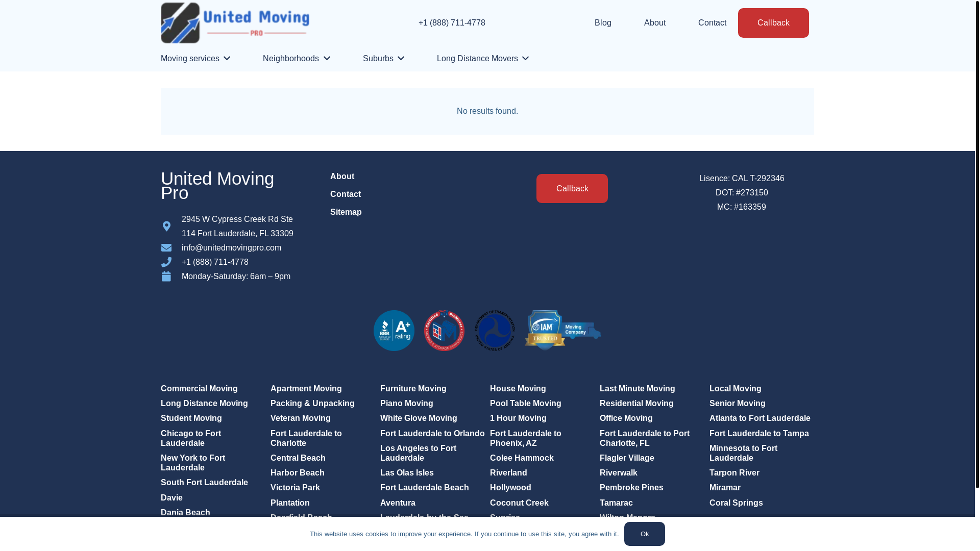Click the United Moving Pro footer heading

point(217,186)
